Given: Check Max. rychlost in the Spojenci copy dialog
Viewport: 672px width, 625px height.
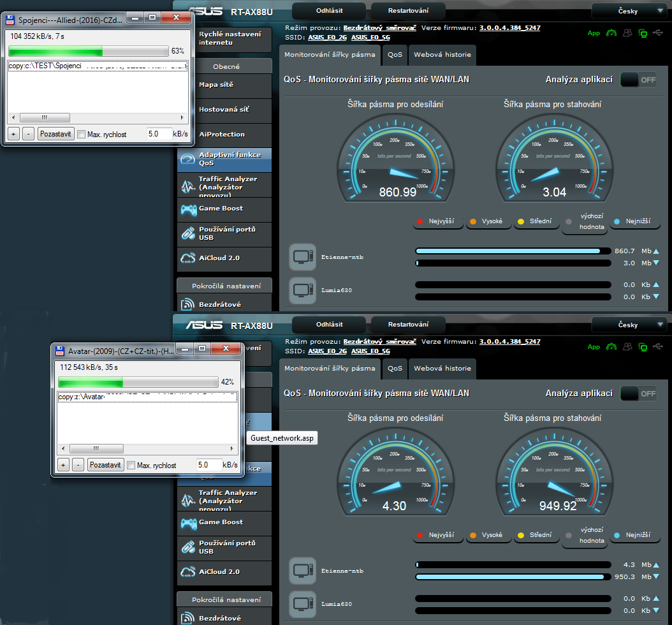Looking at the screenshot, I should (81, 135).
